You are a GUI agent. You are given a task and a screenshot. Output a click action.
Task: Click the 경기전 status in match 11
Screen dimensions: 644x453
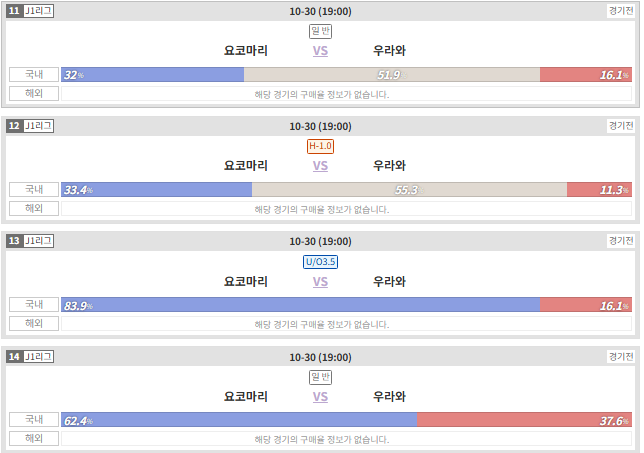[x=621, y=11]
